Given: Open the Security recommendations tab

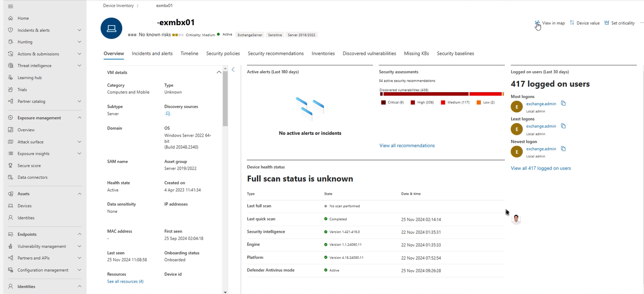Looking at the screenshot, I should [276, 54].
